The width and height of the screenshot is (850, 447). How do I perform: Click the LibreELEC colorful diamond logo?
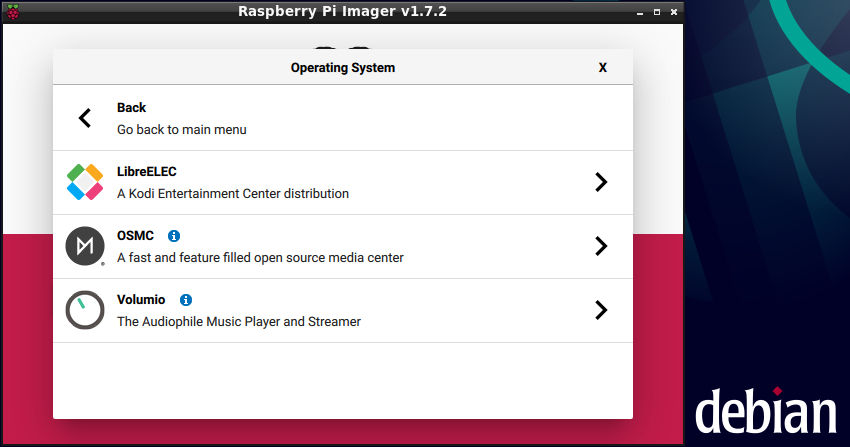[x=85, y=182]
